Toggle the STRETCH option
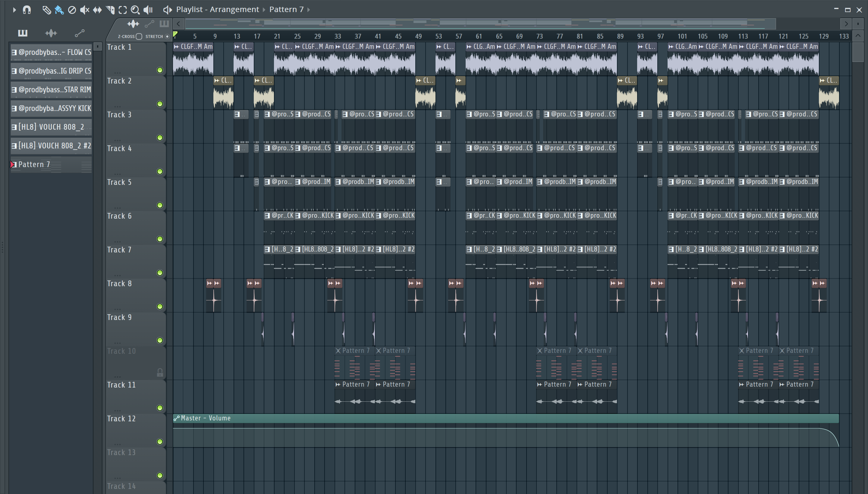The width and height of the screenshot is (868, 494). pyautogui.click(x=167, y=36)
